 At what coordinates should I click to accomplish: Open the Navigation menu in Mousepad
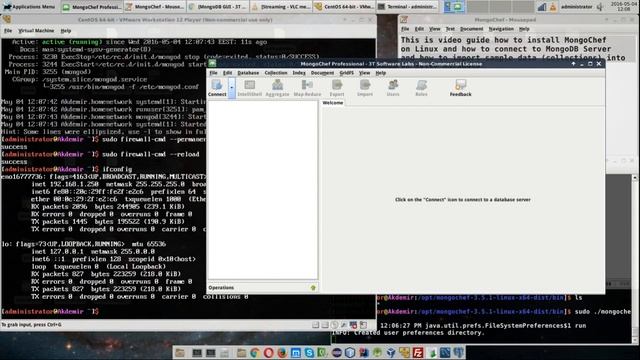coord(501,29)
